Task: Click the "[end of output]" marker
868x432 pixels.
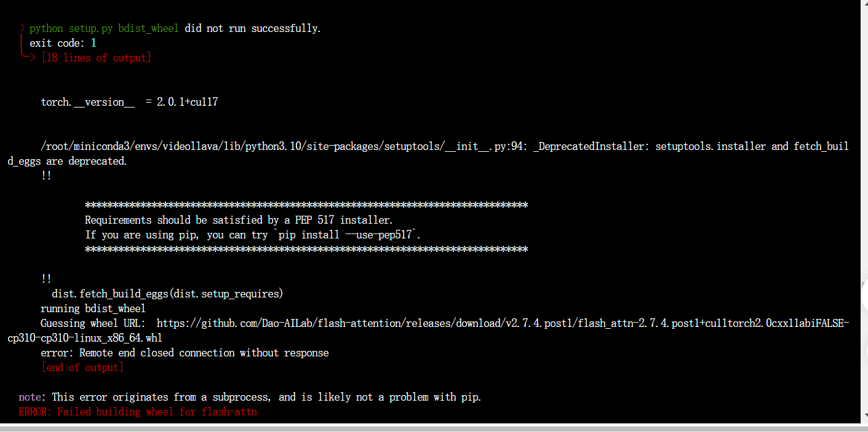Action: tap(82, 367)
